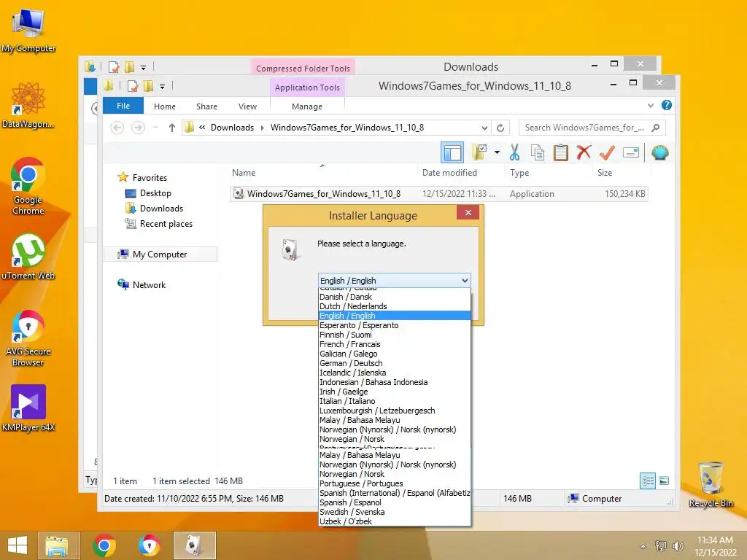
Task: Select My Computer in navigation pane
Action: tap(160, 254)
